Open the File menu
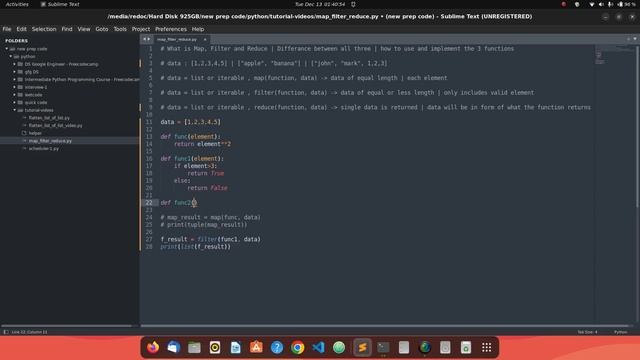The height and width of the screenshot is (360, 640). coord(7,29)
